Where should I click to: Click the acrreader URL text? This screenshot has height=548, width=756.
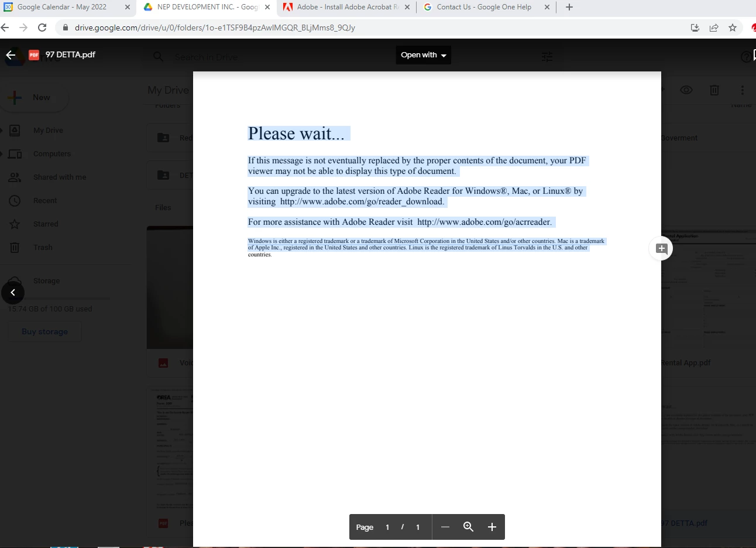point(484,222)
